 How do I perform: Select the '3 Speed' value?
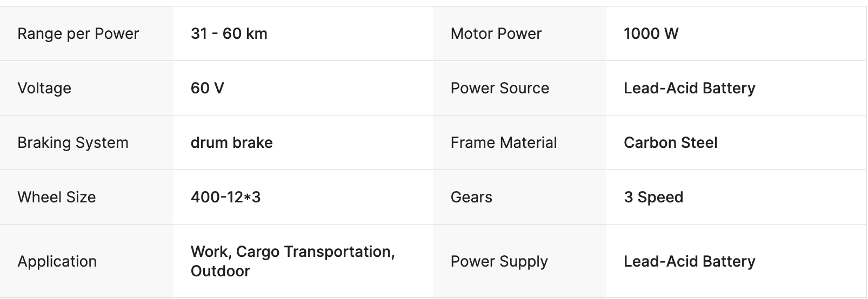pos(653,197)
